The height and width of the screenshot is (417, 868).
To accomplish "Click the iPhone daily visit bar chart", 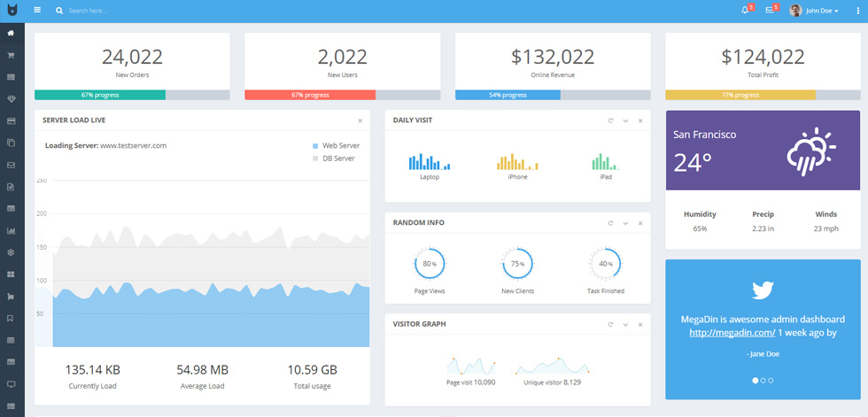I will point(517,161).
